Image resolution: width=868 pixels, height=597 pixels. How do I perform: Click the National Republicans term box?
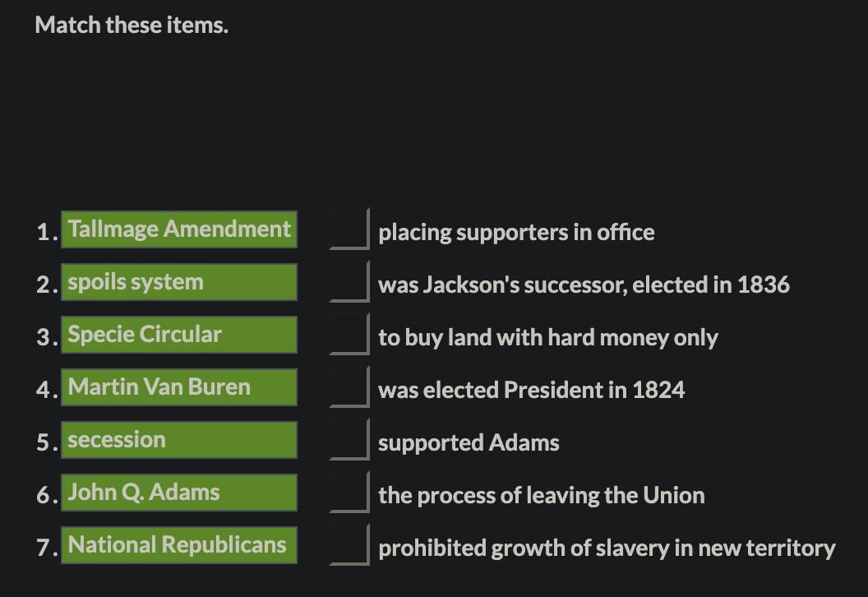178,545
